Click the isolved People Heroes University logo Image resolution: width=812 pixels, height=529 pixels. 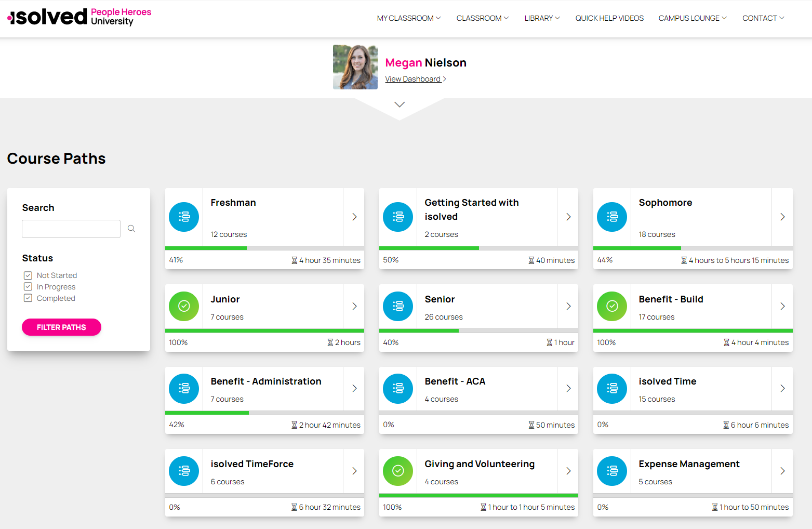tap(78, 17)
